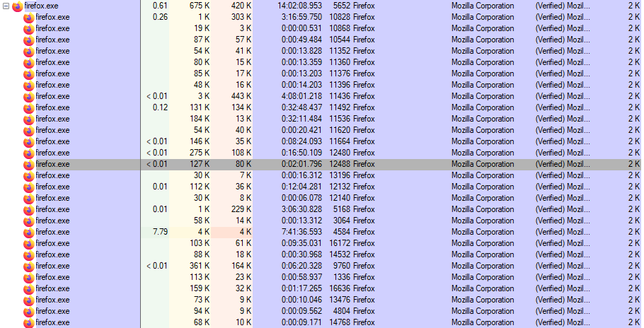The image size is (644, 328).
Task: Click firefox.exe name in PID 16636 row
Action: [x=52, y=288]
